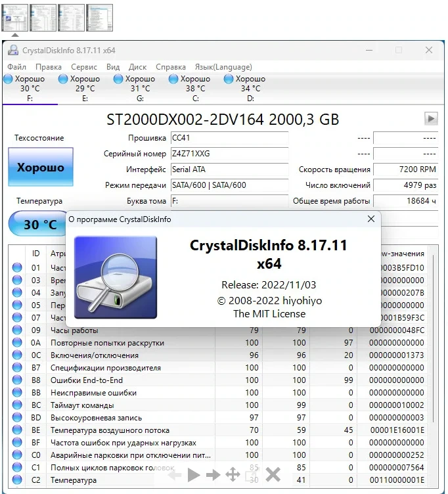Image resolution: width=448 pixels, height=494 pixels.
Task: Select the Часы работы attribute row
Action: [217, 330]
